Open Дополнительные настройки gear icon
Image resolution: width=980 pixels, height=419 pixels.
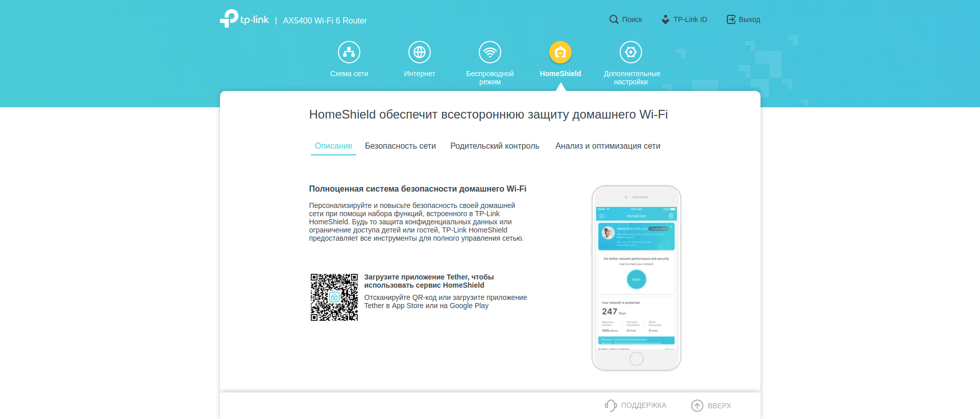(631, 52)
